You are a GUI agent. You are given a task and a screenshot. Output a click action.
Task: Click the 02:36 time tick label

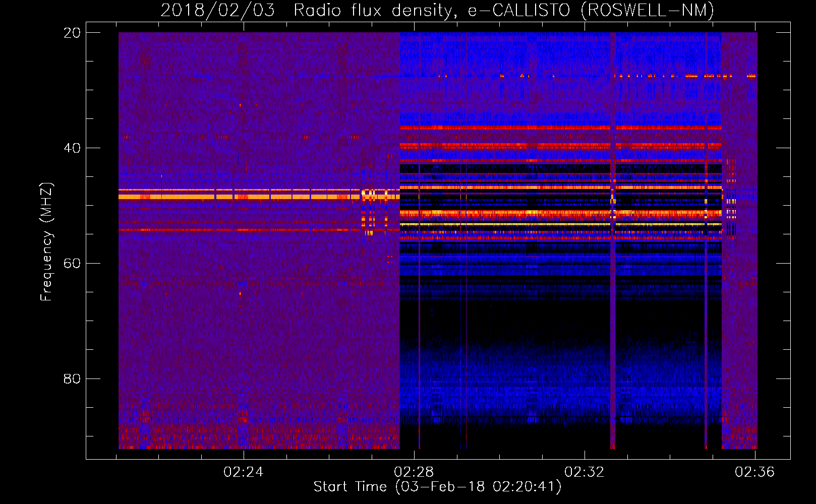click(x=755, y=472)
